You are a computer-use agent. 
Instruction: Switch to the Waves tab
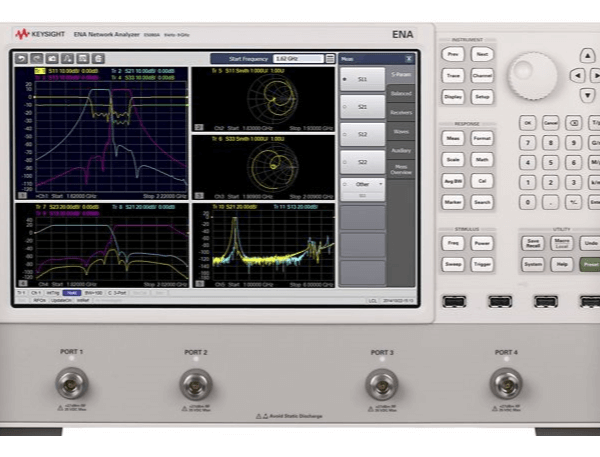pos(401,132)
